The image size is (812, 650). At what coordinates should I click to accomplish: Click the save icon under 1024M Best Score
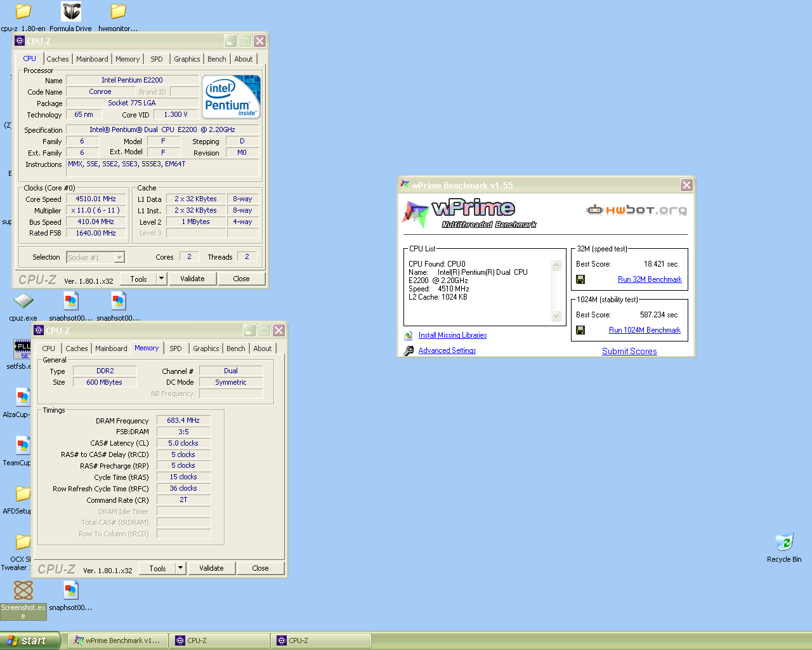point(580,330)
